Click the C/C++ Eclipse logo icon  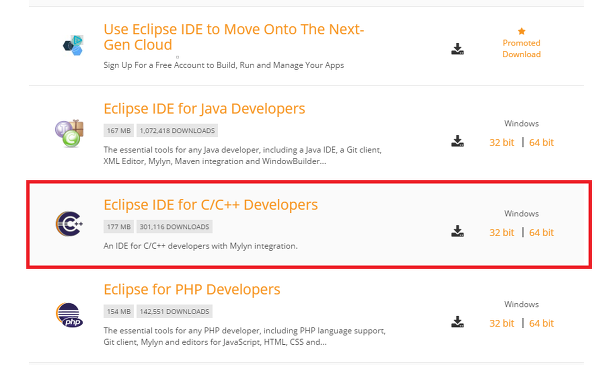pyautogui.click(x=69, y=223)
